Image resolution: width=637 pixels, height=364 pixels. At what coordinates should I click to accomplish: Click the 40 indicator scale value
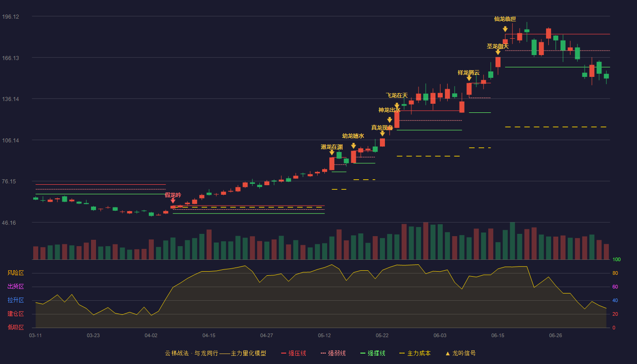pos(615,301)
